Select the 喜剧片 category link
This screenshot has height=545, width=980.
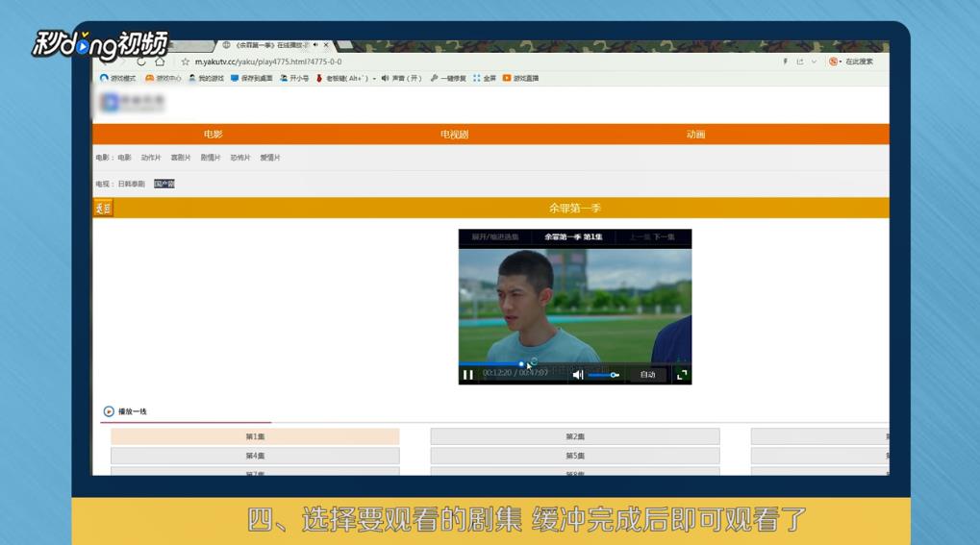coord(181,158)
